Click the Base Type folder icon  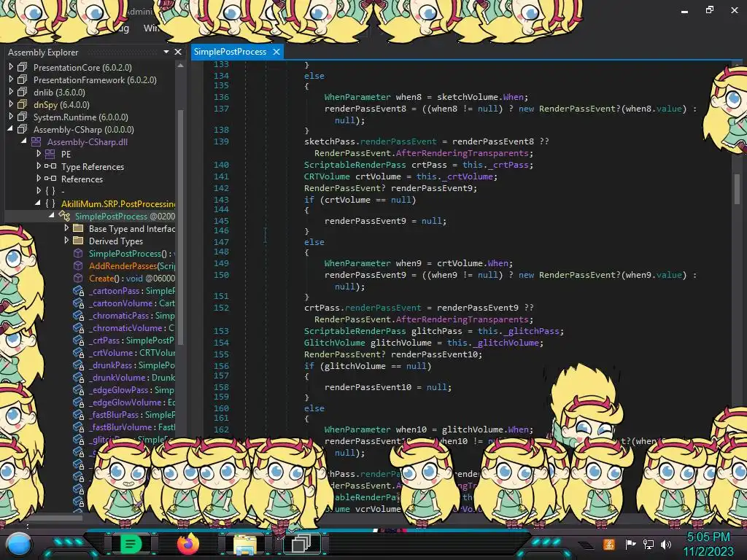78,228
